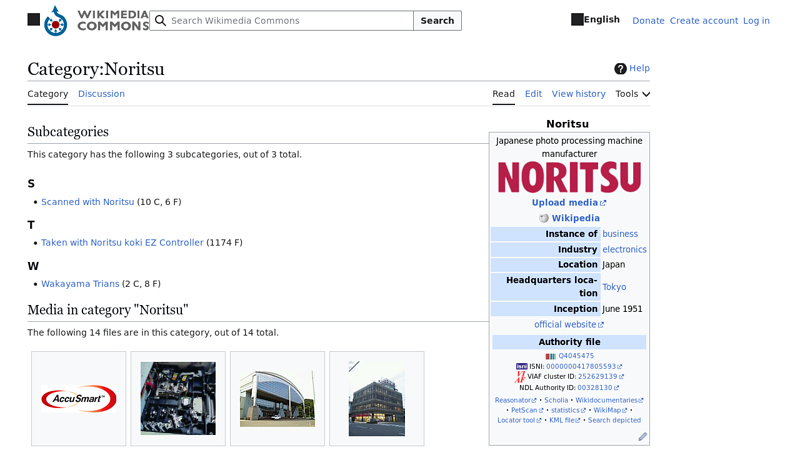Screen dimensions: 800x450
Task: Click the Upload media link
Action: 568,203
